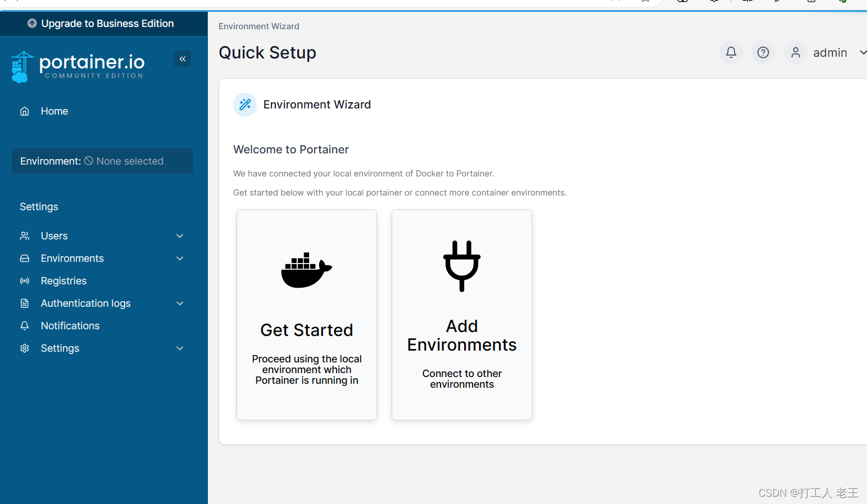
Task: Choose the Get Started card
Action: coord(307,315)
